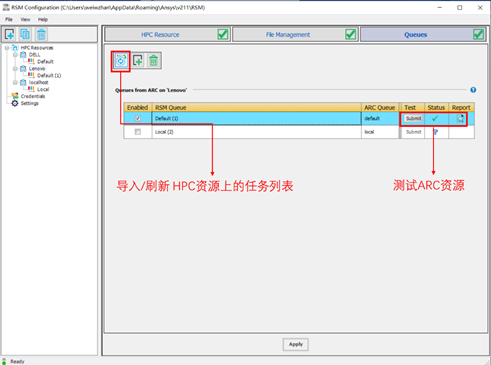
Task: Open the report icon for Default (1)
Action: click(x=461, y=118)
